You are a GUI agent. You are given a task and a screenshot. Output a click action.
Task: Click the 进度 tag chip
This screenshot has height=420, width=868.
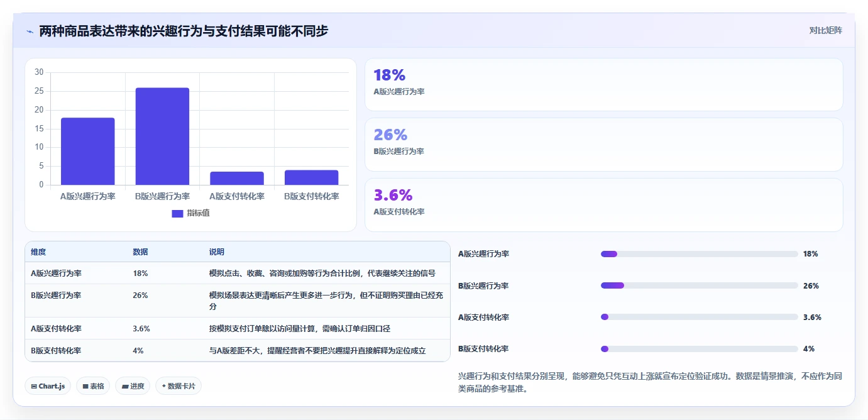[x=133, y=386]
